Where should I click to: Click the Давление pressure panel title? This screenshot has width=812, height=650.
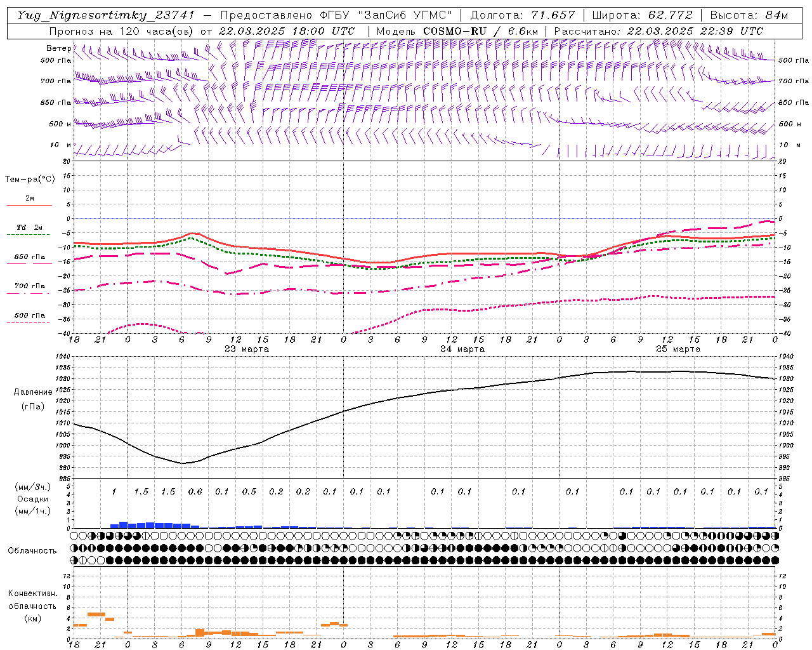pos(33,392)
